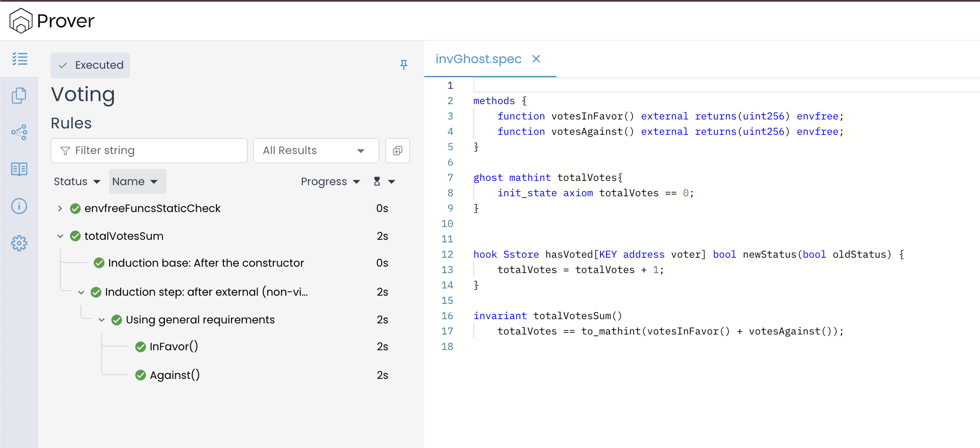Click the Filter string input field

149,151
